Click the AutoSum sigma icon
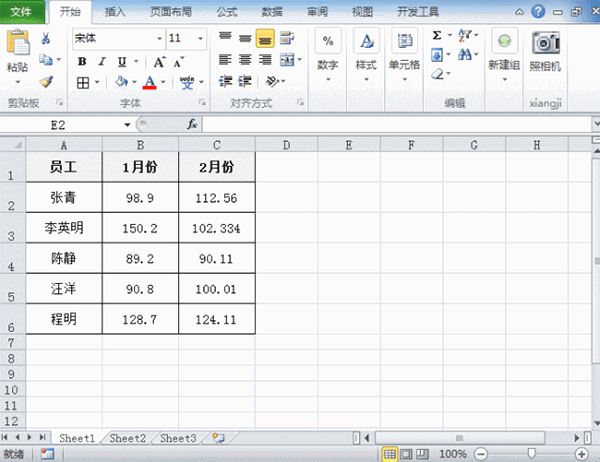 click(x=437, y=35)
